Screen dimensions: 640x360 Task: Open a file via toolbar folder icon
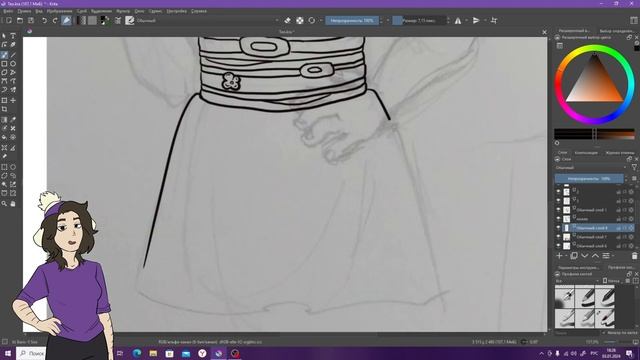[20, 20]
